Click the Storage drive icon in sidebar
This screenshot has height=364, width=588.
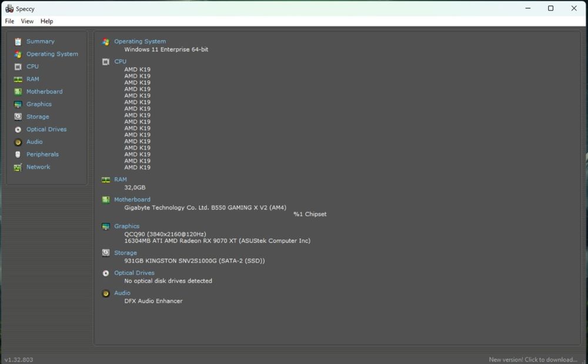18,116
